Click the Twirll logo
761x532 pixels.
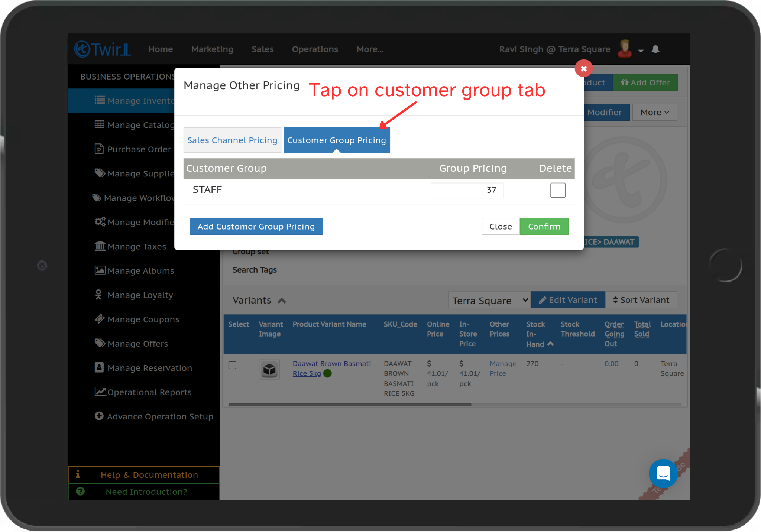coord(103,49)
